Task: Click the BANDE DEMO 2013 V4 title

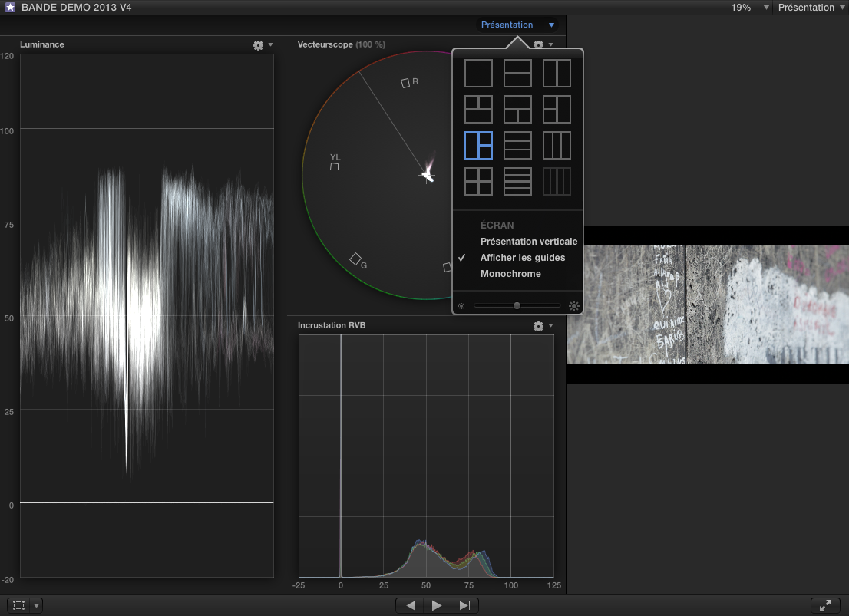Action: [76, 8]
